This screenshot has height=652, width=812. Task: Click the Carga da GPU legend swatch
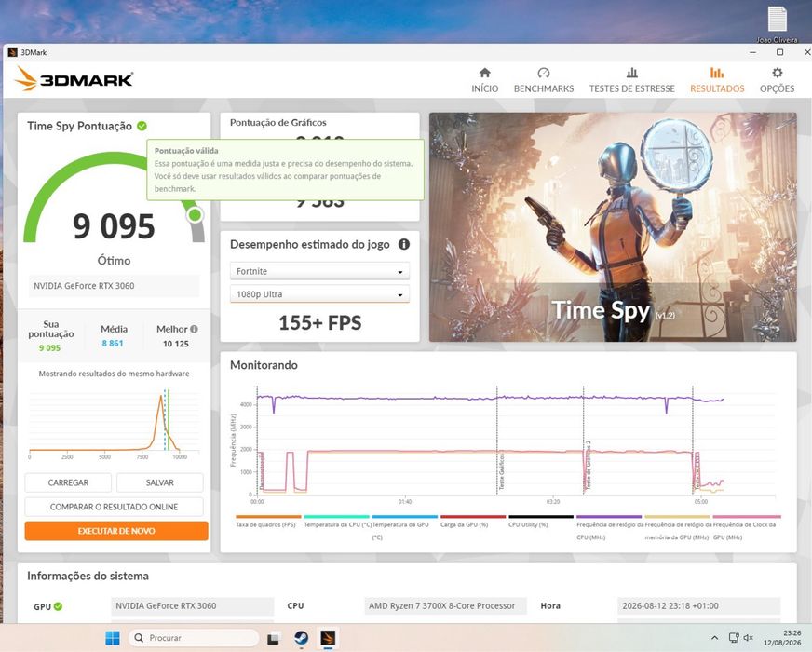[473, 517]
